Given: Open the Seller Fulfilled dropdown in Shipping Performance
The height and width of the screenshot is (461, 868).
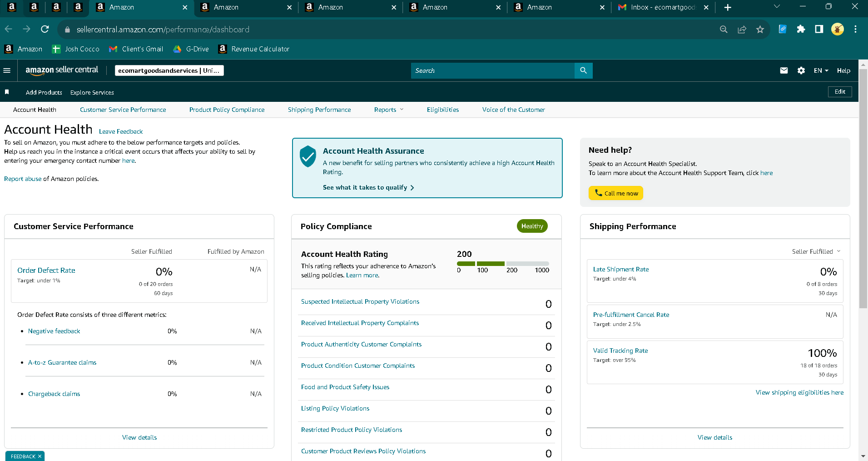Looking at the screenshot, I should point(816,251).
